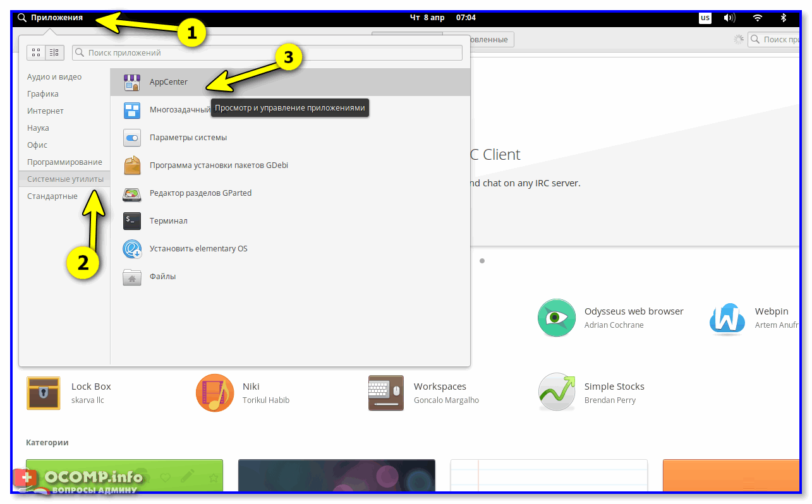
Task: Open the Lock Box app entry
Action: pyautogui.click(x=91, y=387)
